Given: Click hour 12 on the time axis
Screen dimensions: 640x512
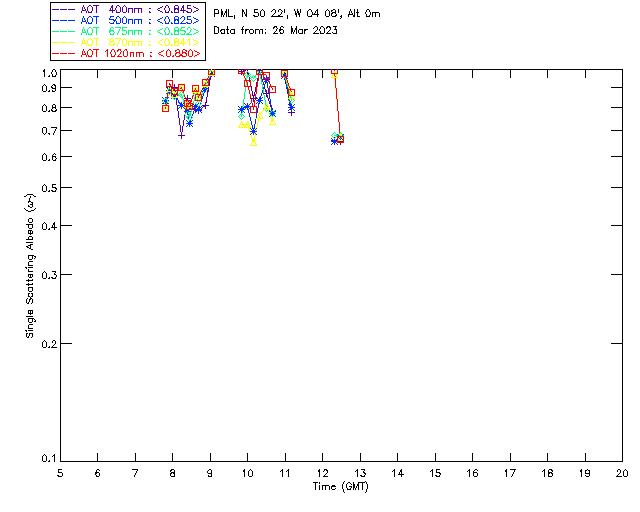Looking at the screenshot, I should pos(323,472).
